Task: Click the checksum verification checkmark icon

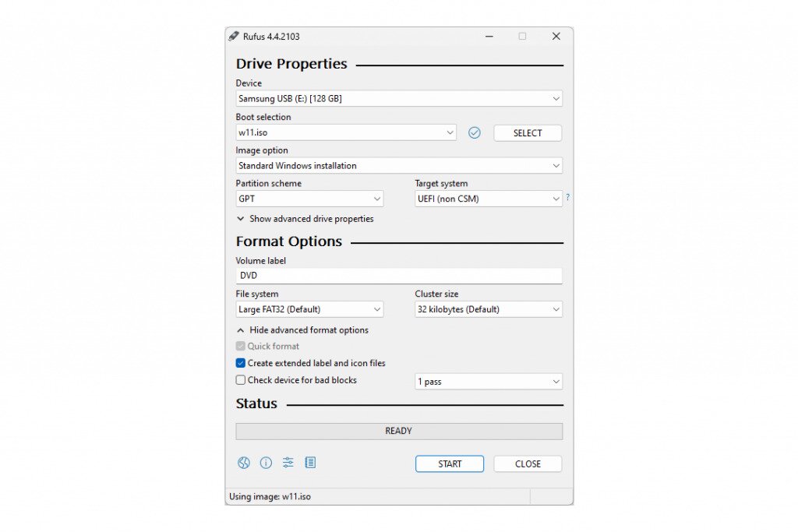Action: click(475, 133)
